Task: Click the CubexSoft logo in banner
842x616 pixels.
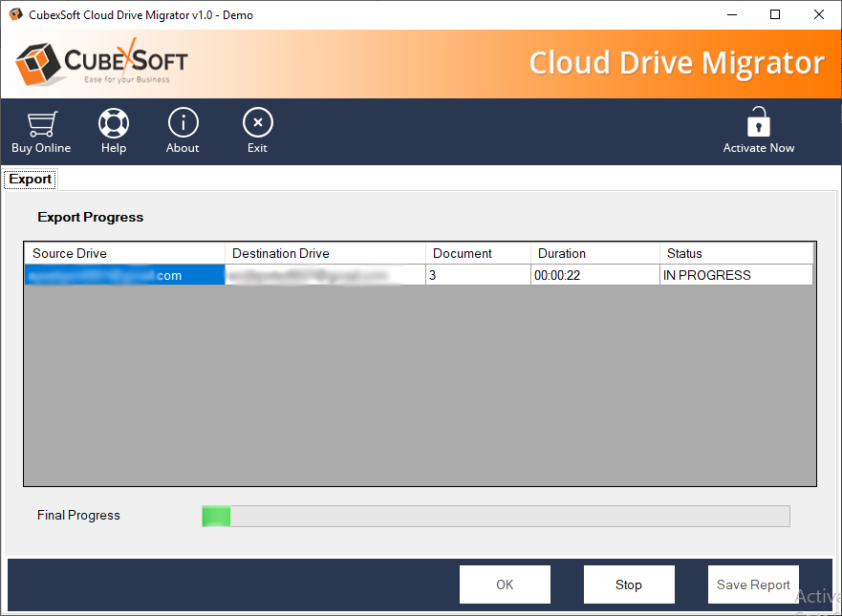Action: tap(101, 63)
